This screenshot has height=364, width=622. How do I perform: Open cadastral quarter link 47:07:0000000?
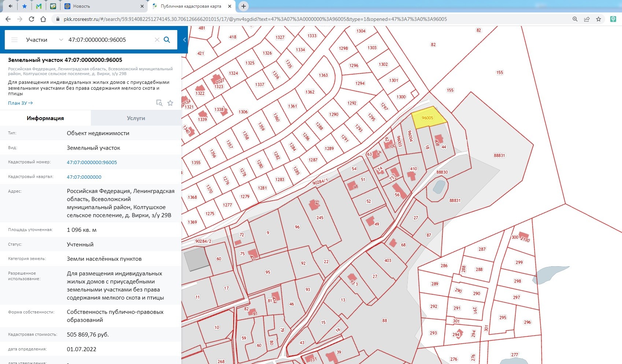pos(84,177)
